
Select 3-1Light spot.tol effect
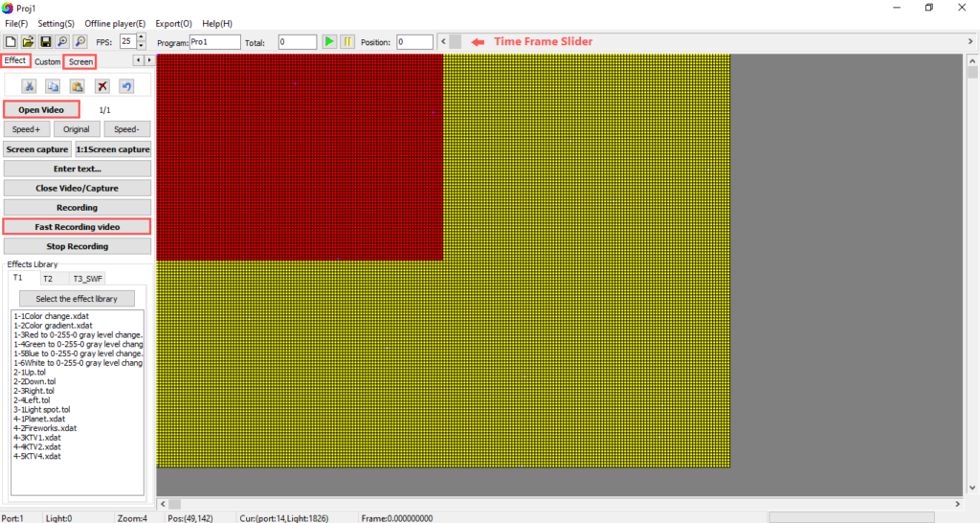click(42, 410)
